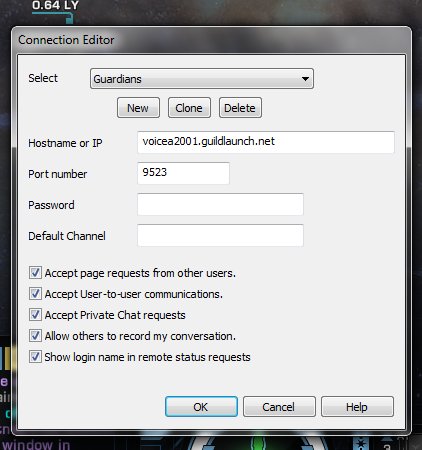Viewport: 422px width, 450px height.
Task: Click the Port number field
Action: 183,173
